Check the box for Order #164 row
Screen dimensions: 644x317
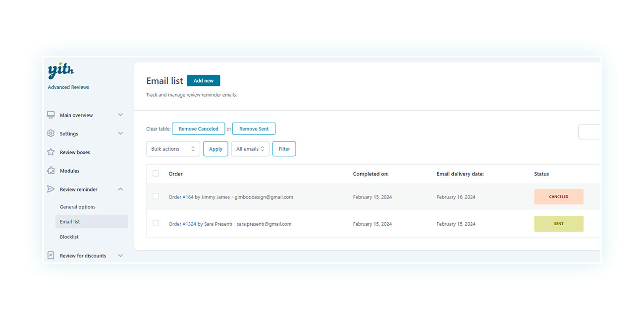[156, 196]
